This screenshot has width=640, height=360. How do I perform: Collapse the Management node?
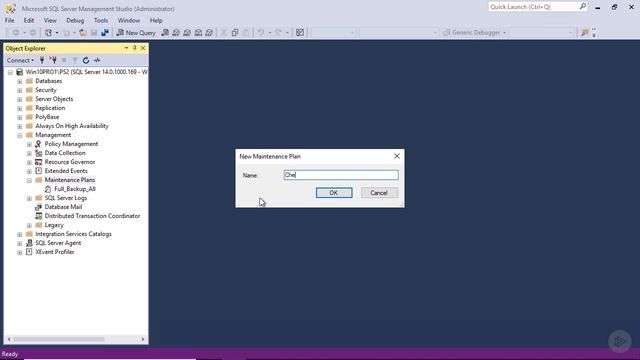click(20, 135)
